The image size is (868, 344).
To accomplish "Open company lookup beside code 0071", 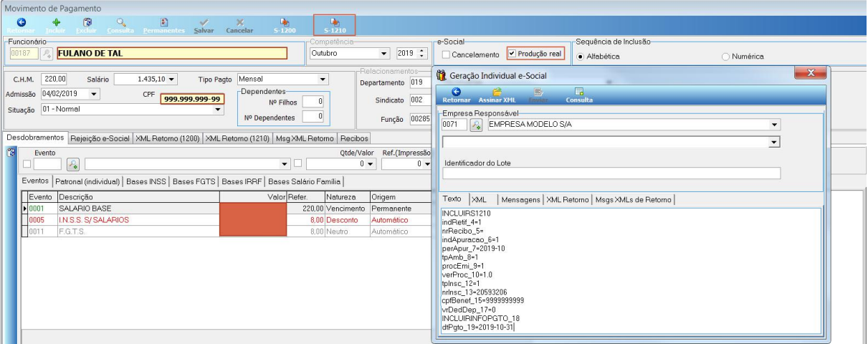I will point(476,125).
